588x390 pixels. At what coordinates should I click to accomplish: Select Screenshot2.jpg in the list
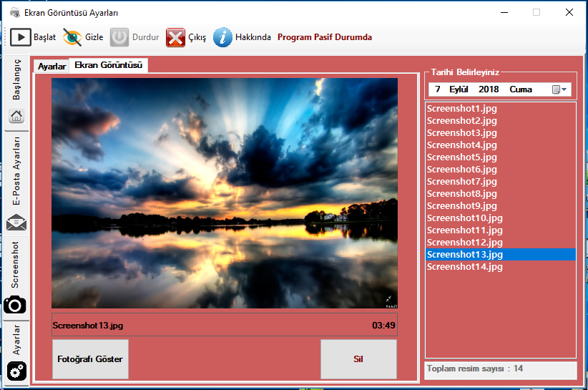[x=501, y=120]
